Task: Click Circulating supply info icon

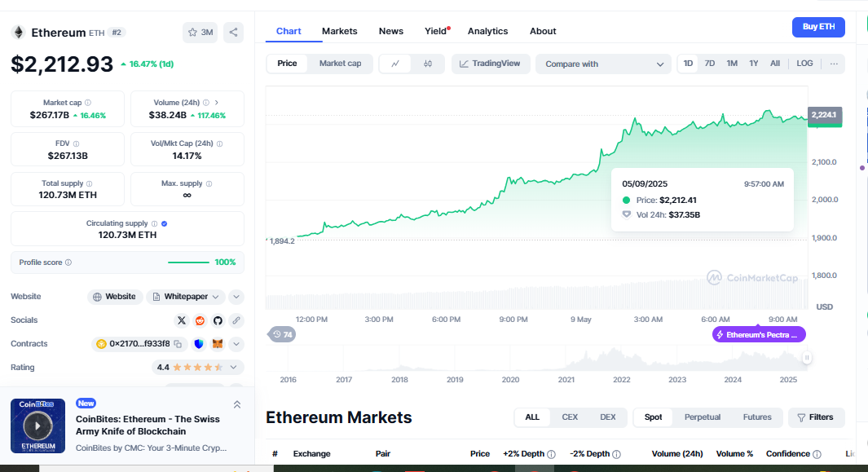Action: point(154,223)
